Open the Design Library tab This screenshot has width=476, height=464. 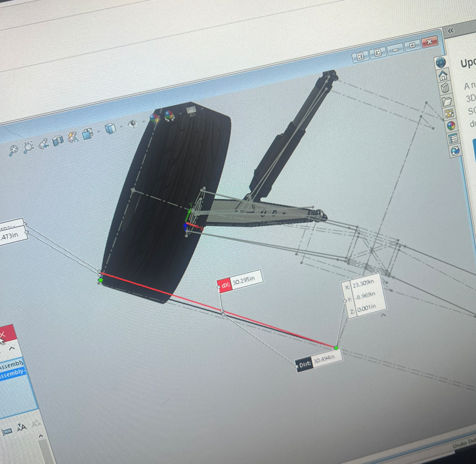tap(445, 88)
